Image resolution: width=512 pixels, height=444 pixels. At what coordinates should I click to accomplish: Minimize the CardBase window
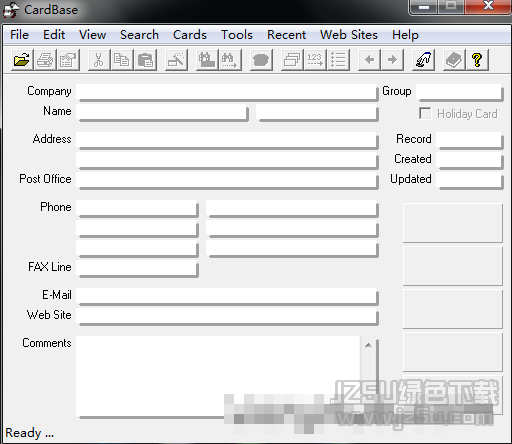coord(424,7)
